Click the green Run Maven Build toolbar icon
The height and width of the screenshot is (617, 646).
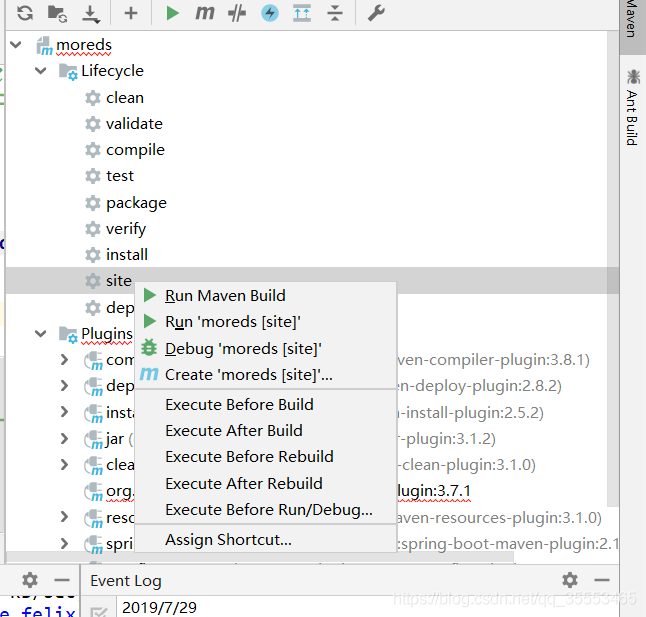172,13
